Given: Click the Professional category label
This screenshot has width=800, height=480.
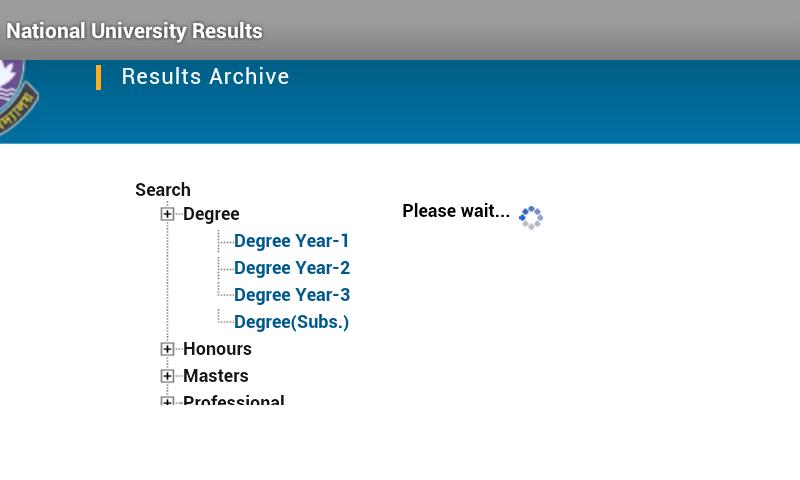Looking at the screenshot, I should [233, 401].
